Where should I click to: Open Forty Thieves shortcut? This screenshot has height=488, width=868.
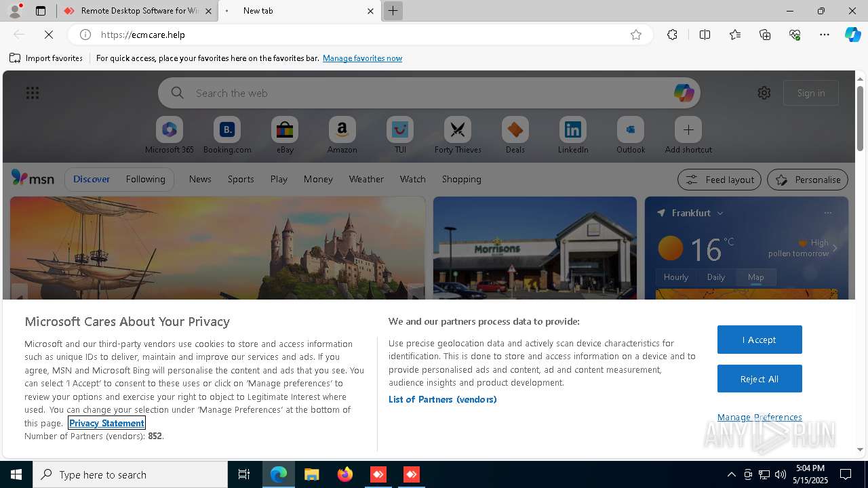coord(458,135)
